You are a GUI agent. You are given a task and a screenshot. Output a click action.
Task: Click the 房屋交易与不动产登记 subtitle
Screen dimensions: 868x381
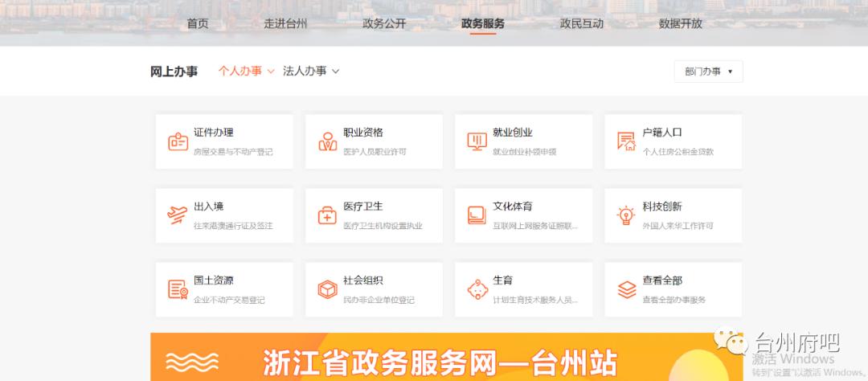[233, 152]
